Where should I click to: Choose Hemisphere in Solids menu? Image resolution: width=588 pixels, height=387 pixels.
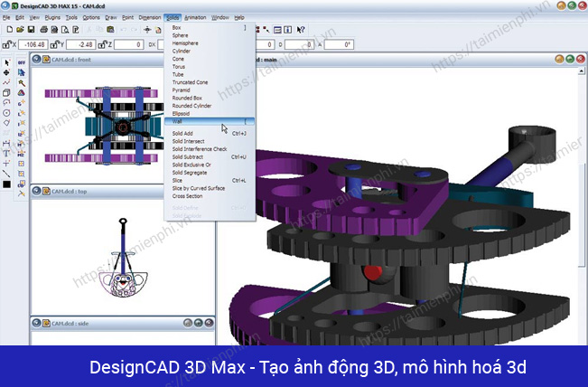coord(210,43)
